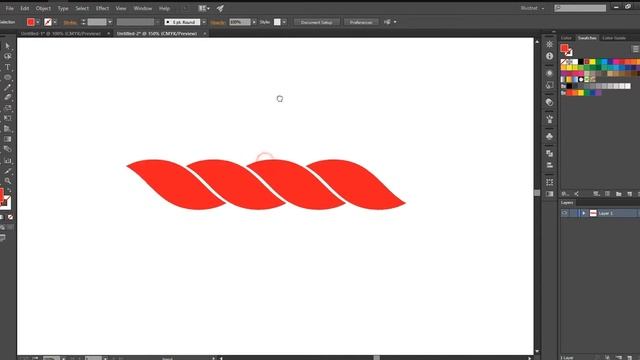Click fill and stroke indicator in Swatches panel

(x=566, y=50)
